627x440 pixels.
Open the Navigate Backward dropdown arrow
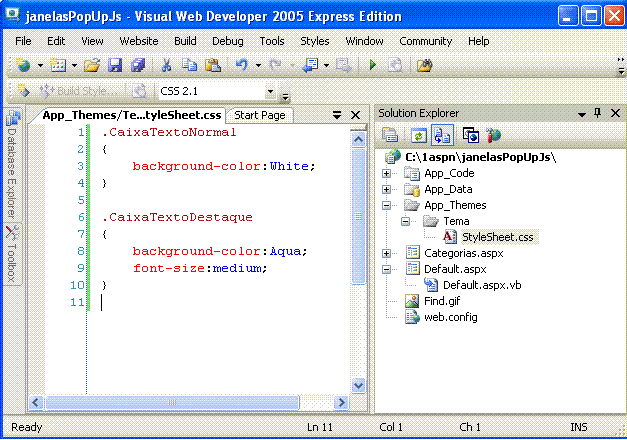point(326,65)
